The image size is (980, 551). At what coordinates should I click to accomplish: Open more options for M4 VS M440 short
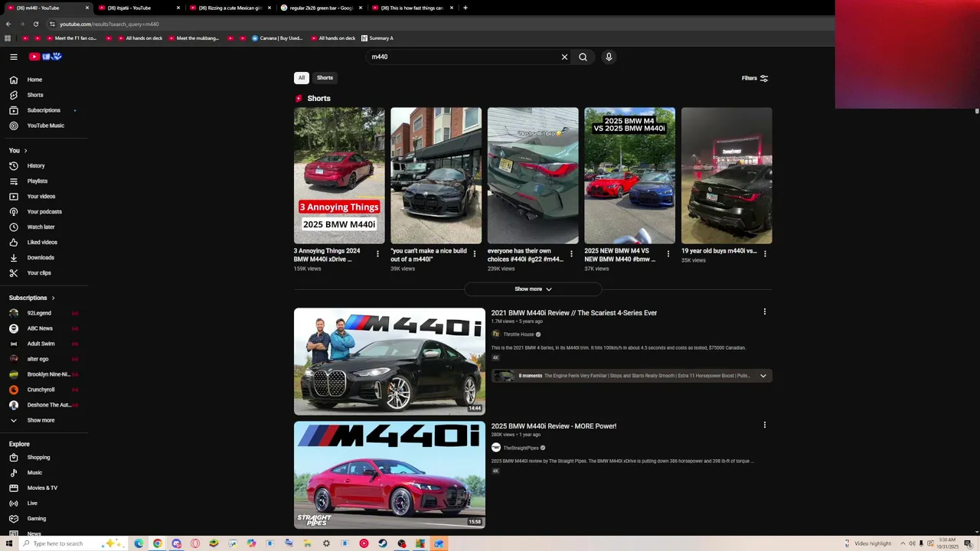(668, 254)
